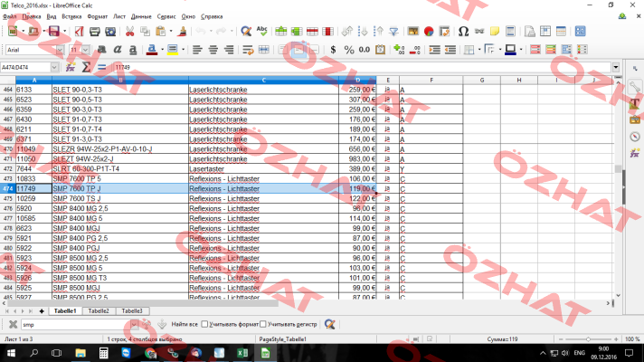Click the Sum sigma button
Image resolution: width=644 pixels, height=362 pixels.
pos(86,67)
